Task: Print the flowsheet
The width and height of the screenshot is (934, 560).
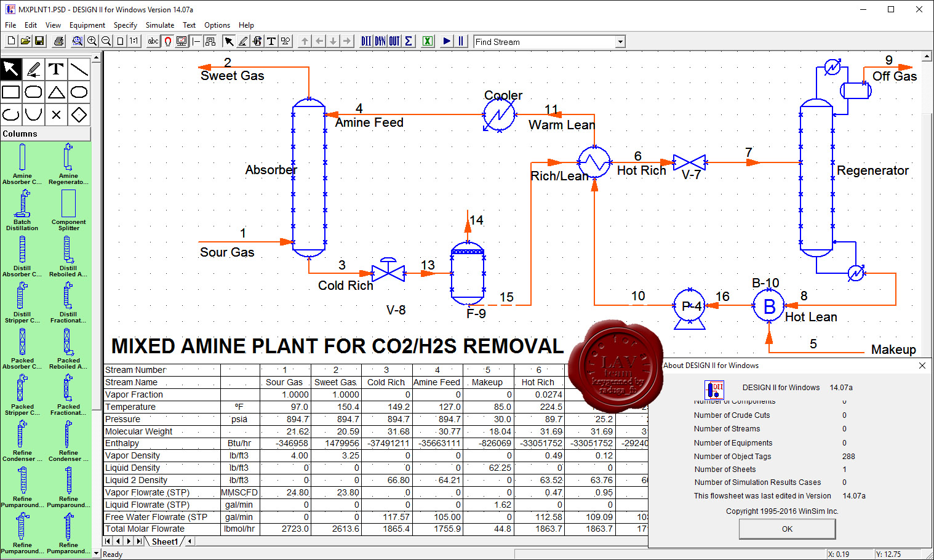Action: (58, 41)
